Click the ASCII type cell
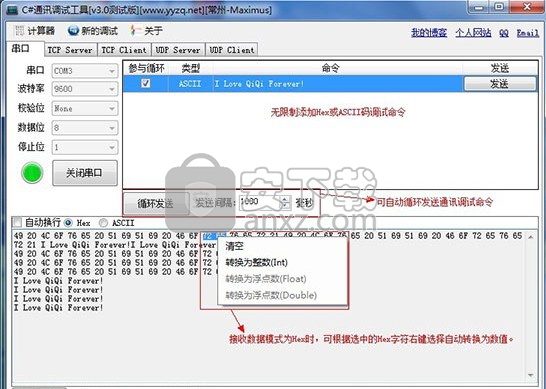This screenshot has height=389, width=546. [x=190, y=84]
